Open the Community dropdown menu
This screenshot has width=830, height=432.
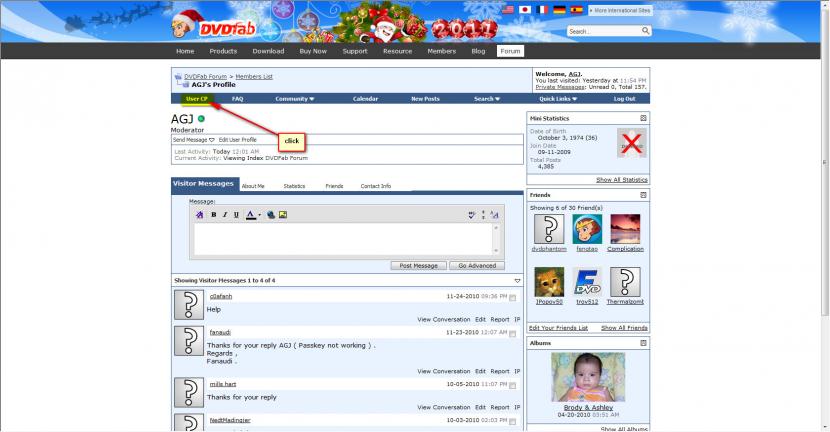pyautogui.click(x=294, y=99)
